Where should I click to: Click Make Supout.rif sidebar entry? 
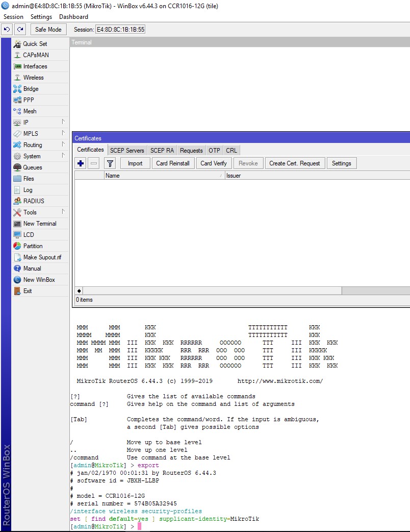point(40,257)
